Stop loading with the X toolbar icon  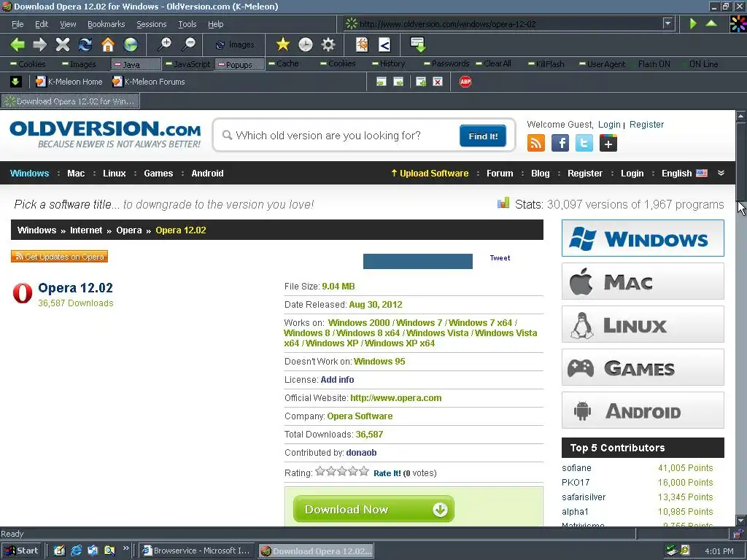click(x=63, y=44)
